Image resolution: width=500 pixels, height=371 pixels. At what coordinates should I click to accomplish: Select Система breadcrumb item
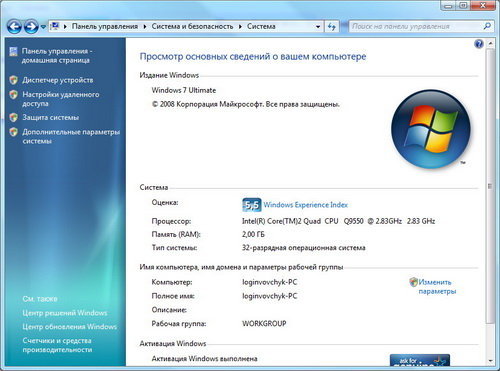pos(261,26)
